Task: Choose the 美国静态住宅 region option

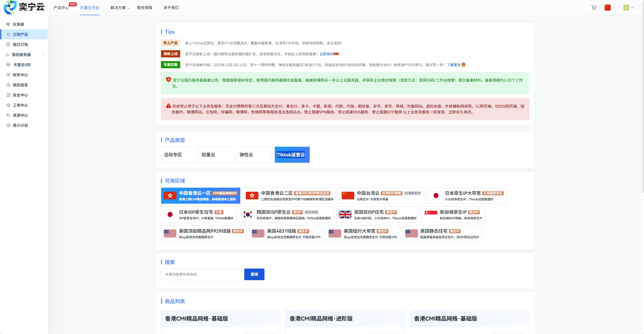Action: pos(442,233)
